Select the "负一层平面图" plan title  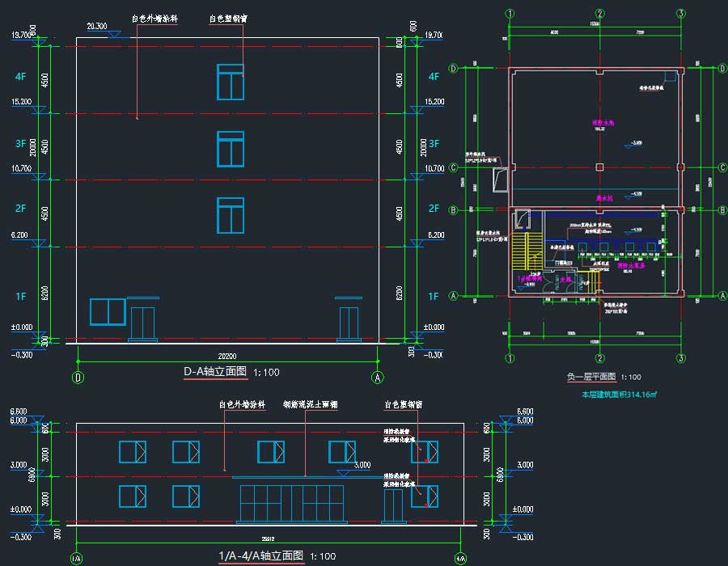click(x=591, y=377)
